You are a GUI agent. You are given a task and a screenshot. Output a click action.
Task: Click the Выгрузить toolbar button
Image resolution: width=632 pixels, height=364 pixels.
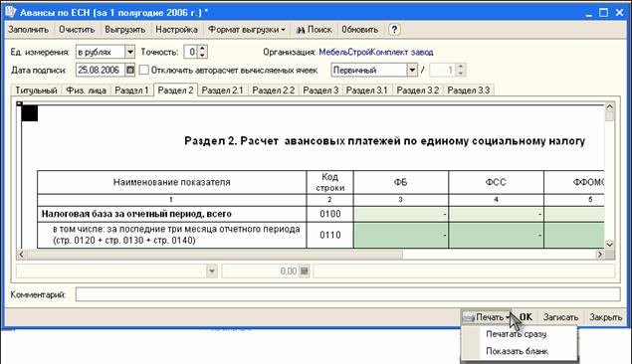125,30
